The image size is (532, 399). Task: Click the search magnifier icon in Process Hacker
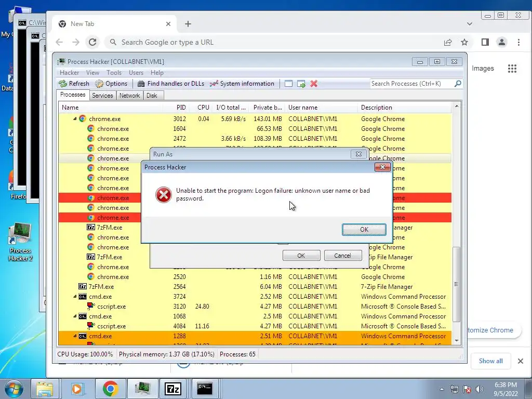[458, 83]
